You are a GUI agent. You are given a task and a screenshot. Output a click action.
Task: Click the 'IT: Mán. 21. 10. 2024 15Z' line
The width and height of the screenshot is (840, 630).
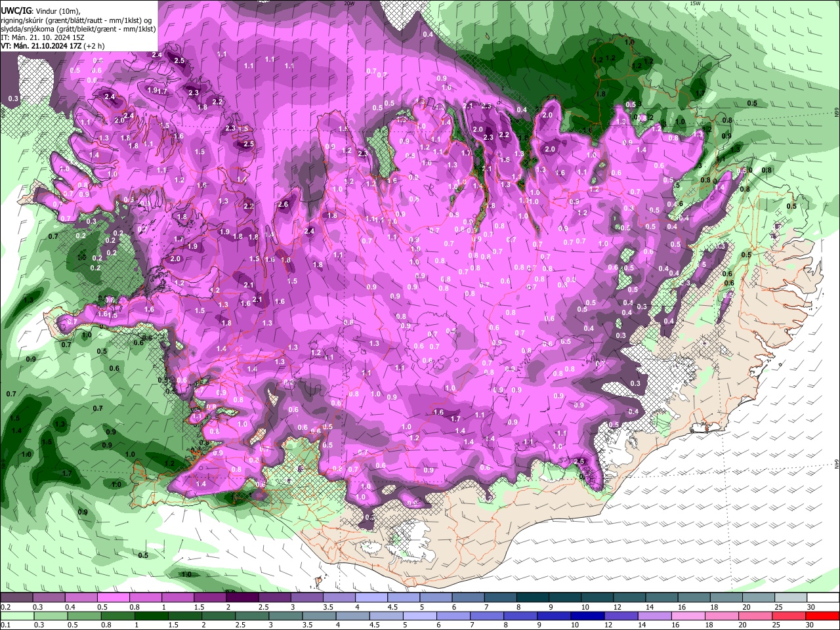[43, 37]
